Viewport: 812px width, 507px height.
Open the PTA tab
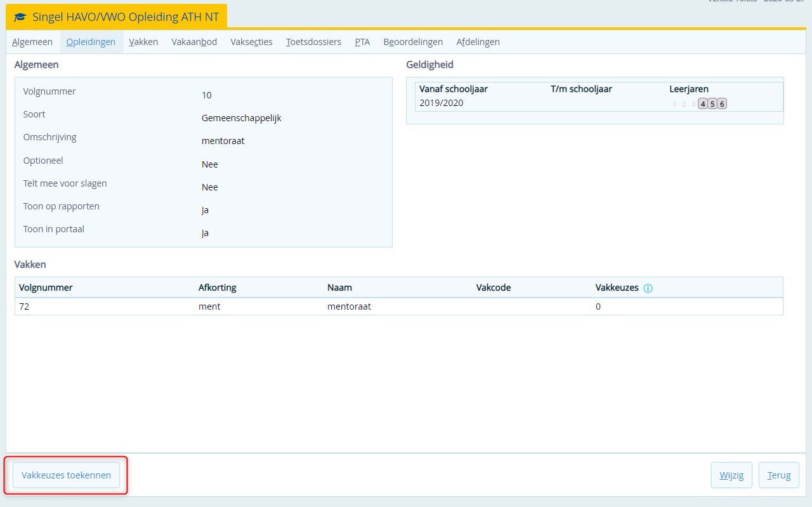[362, 42]
